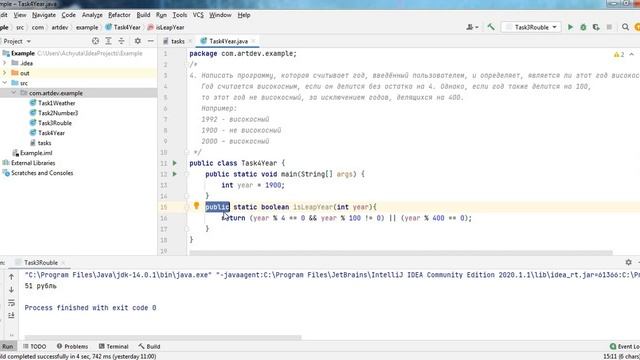
Task: Collapse the comment block using the line 10 fold marker
Action: pos(187,152)
